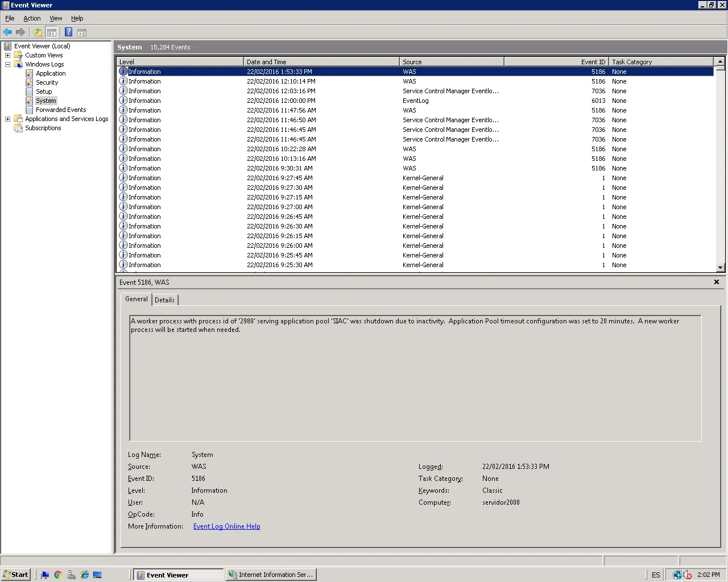Open Internet Explorer from quick launch
Image resolution: width=728 pixels, height=582 pixels.
tap(85, 575)
